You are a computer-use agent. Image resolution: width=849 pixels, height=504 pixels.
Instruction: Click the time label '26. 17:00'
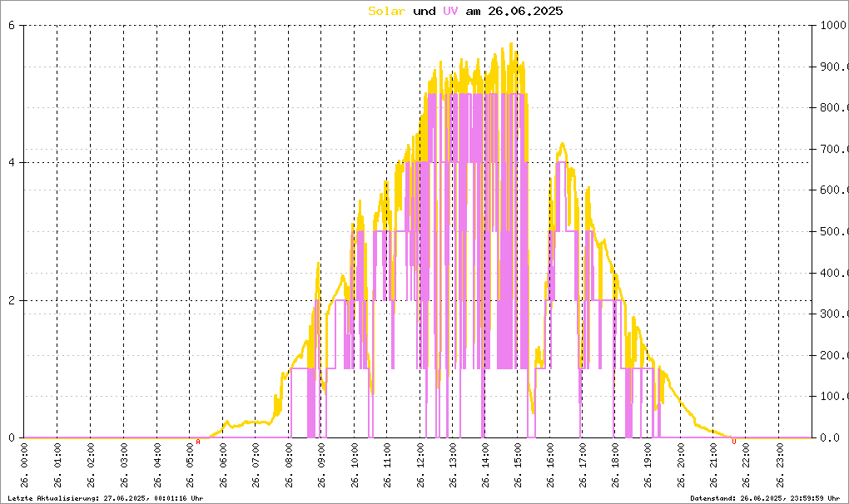(583, 466)
